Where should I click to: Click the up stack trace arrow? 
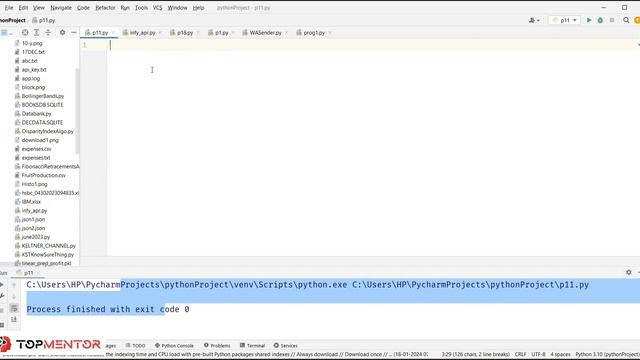14,284
